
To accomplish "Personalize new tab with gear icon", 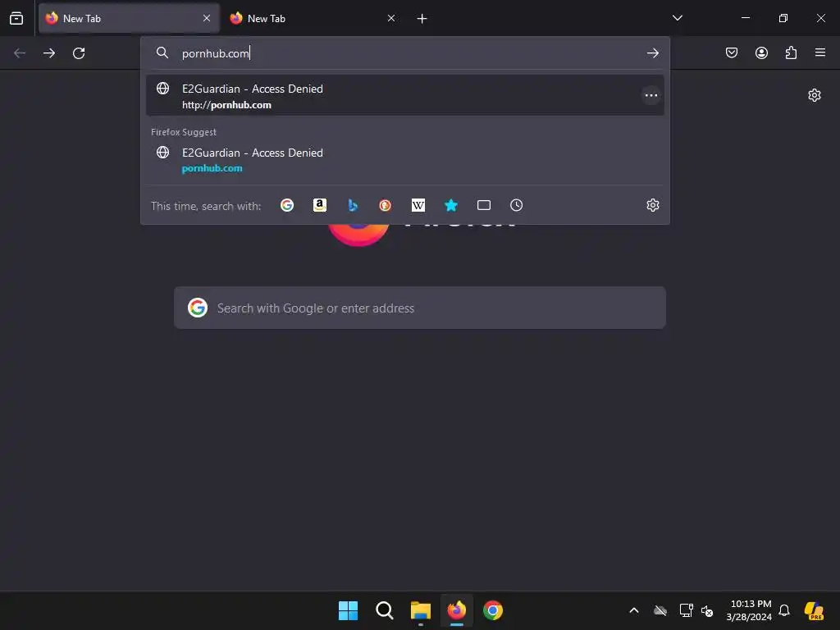I will (x=815, y=95).
